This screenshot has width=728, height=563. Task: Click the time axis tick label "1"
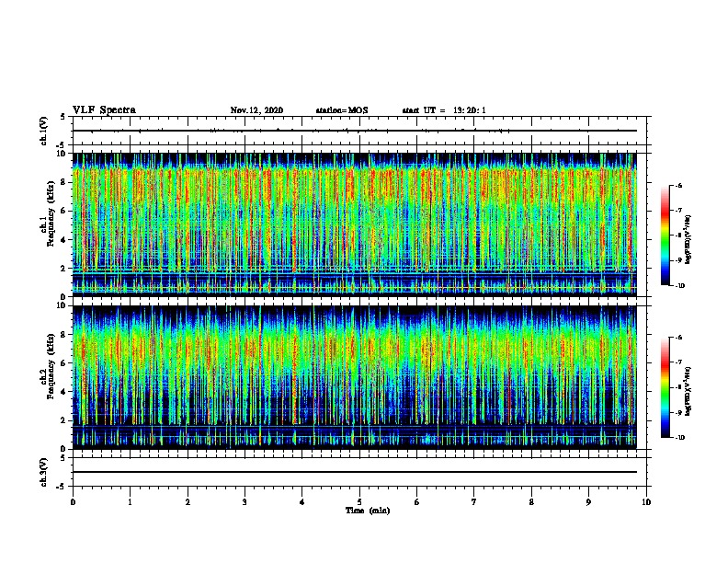pos(131,502)
